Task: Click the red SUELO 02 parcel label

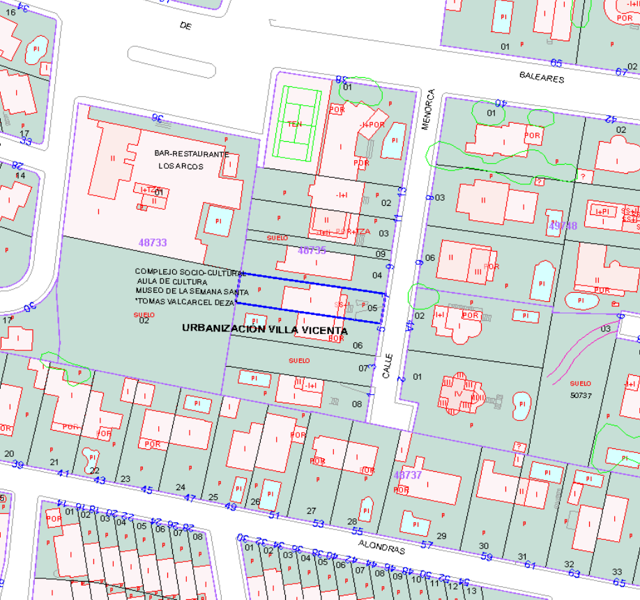Action: coord(144,317)
